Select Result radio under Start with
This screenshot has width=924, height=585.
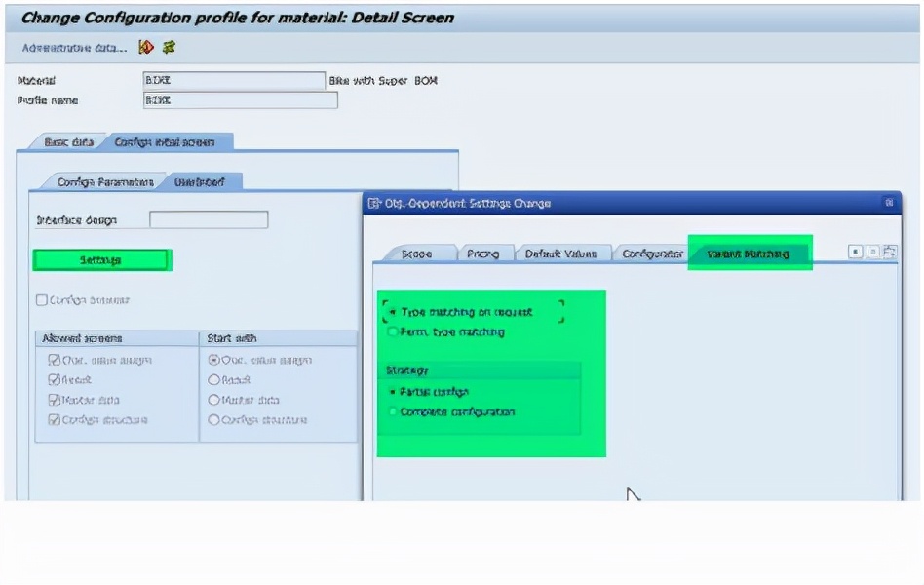(214, 380)
